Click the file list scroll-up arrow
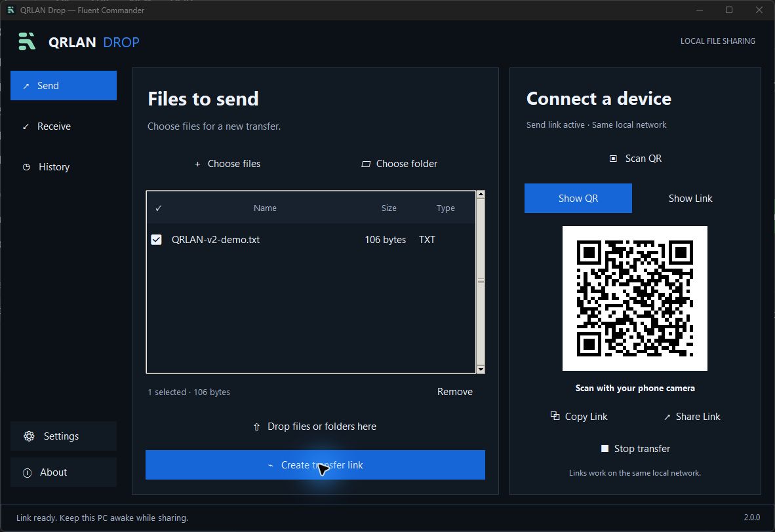The image size is (775, 532). pyautogui.click(x=481, y=195)
